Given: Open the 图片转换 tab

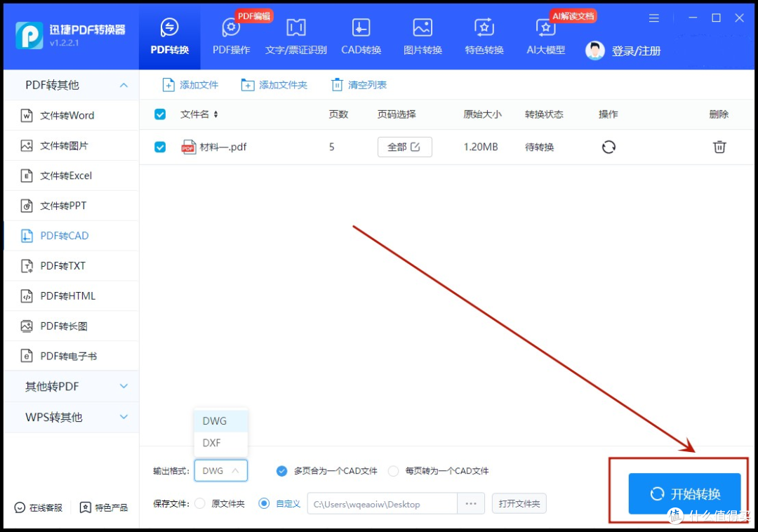Looking at the screenshot, I should pos(423,37).
